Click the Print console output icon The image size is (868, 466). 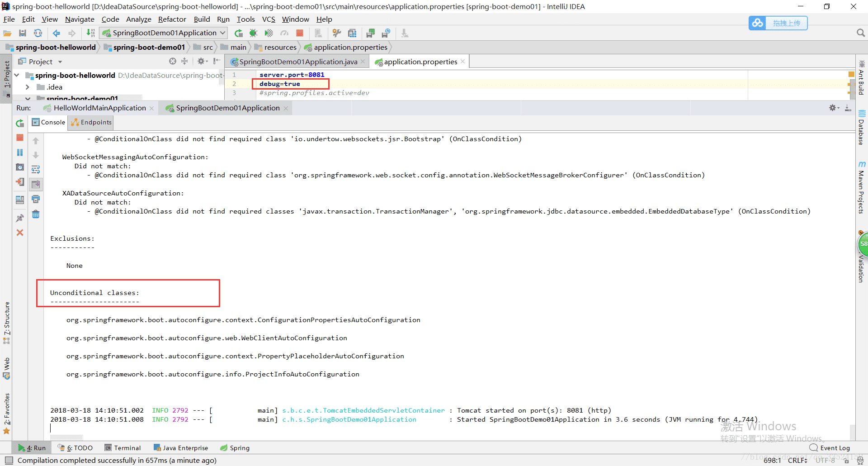coord(36,199)
